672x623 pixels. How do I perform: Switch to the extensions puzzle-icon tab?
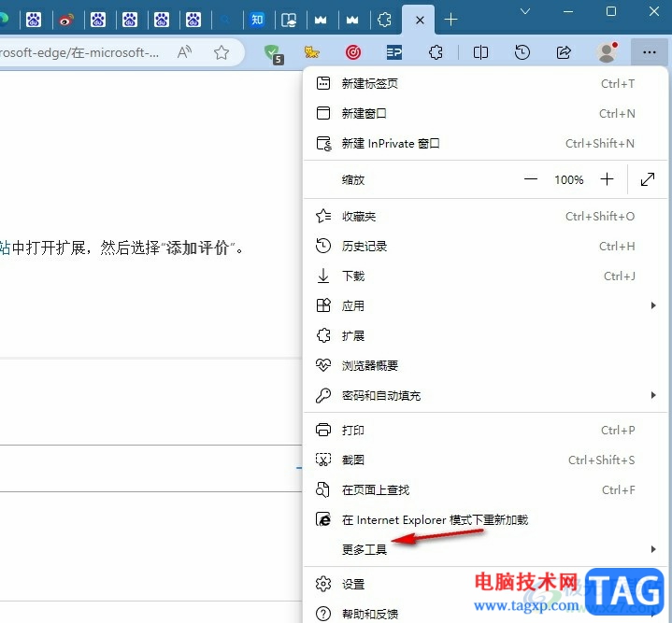384,20
